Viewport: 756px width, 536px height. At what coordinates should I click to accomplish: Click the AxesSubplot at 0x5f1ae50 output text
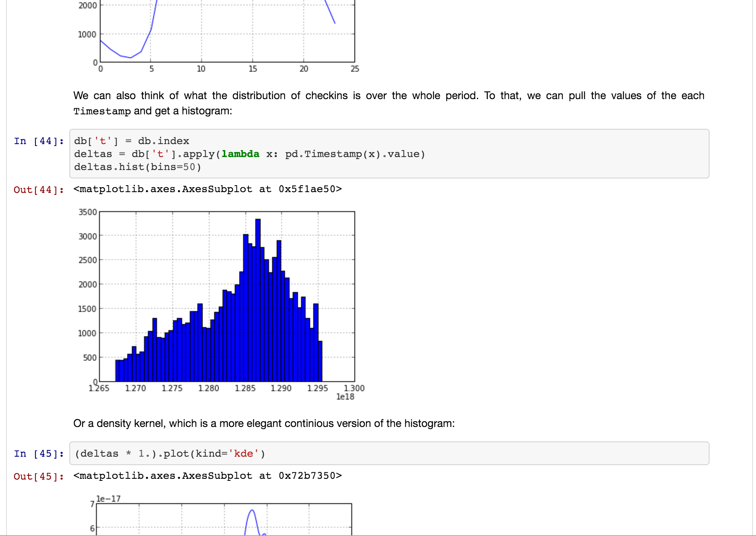point(208,189)
